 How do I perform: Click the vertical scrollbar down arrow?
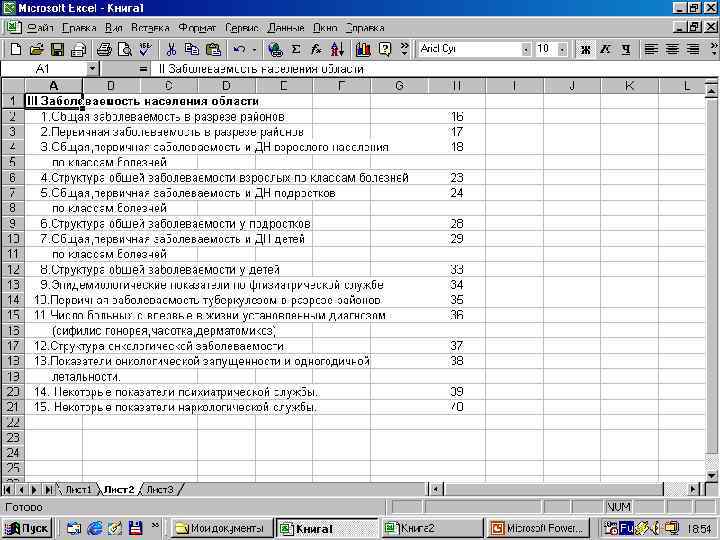[x=712, y=476]
